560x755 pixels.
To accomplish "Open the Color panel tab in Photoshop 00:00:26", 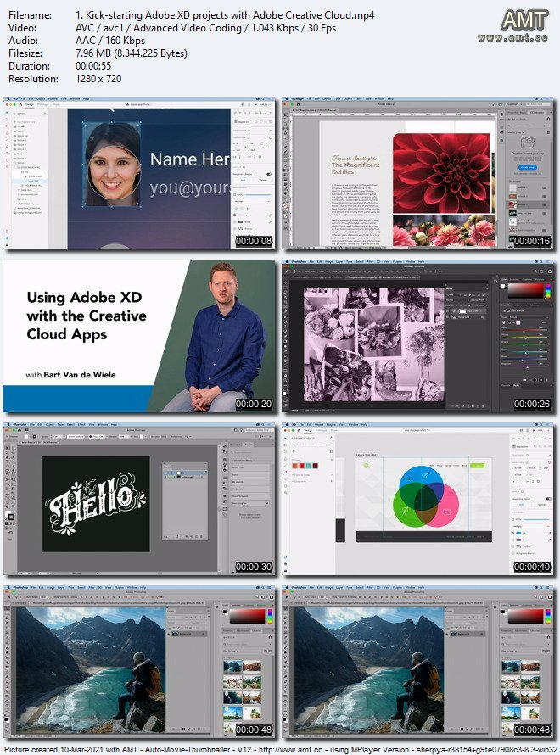I will [504, 279].
